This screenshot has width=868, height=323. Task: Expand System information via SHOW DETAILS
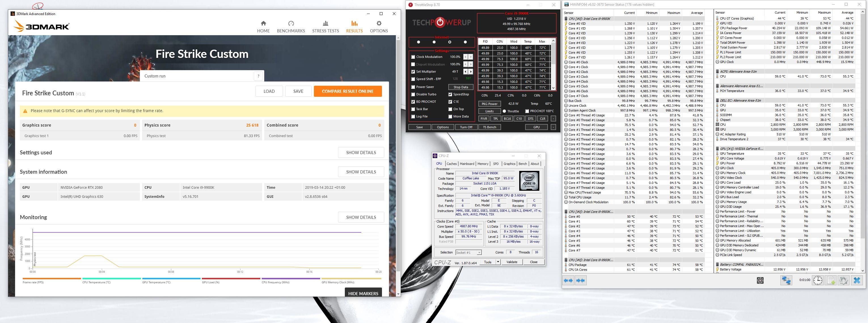coord(361,172)
